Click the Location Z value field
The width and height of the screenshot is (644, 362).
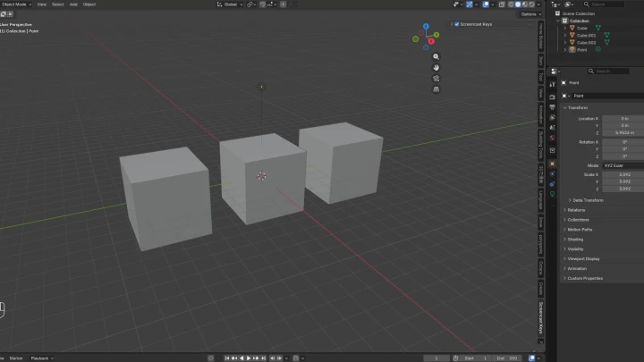point(623,133)
